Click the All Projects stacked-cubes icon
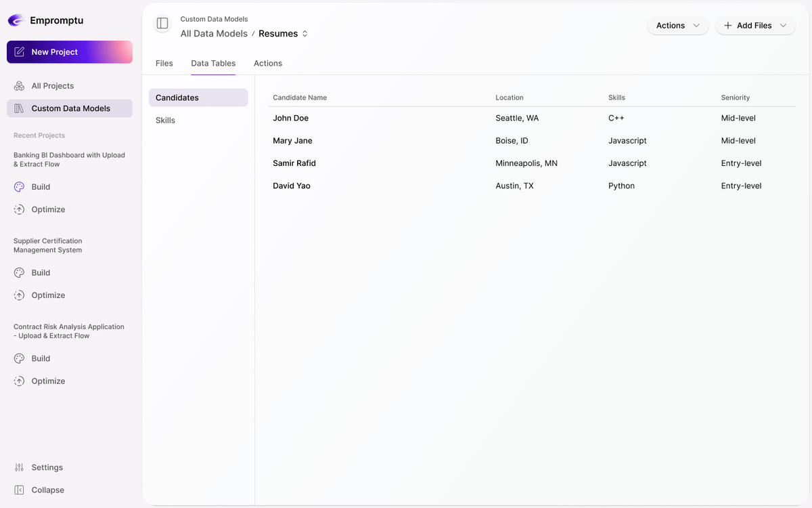The image size is (812, 508). click(19, 86)
